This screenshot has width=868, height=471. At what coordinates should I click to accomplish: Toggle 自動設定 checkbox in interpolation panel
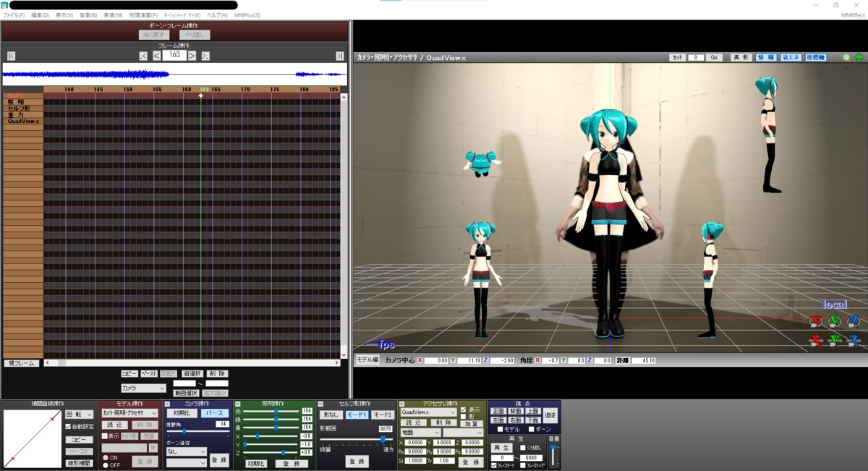pyautogui.click(x=68, y=427)
